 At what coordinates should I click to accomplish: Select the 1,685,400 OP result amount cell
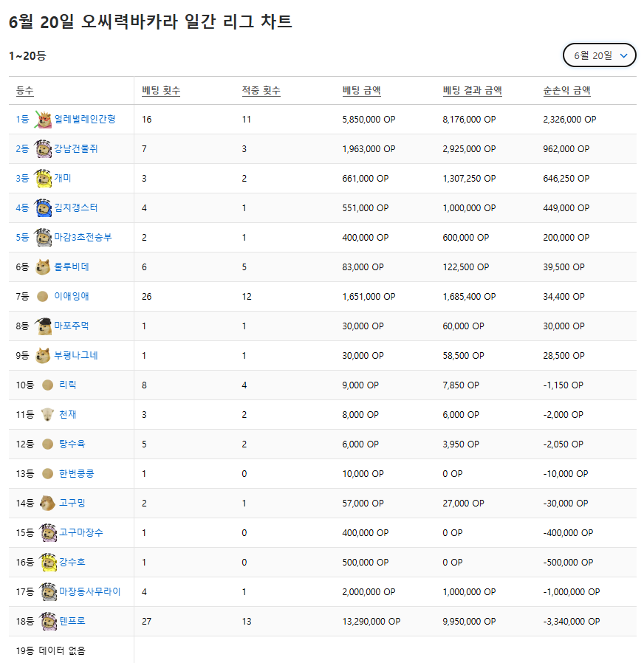470,296
